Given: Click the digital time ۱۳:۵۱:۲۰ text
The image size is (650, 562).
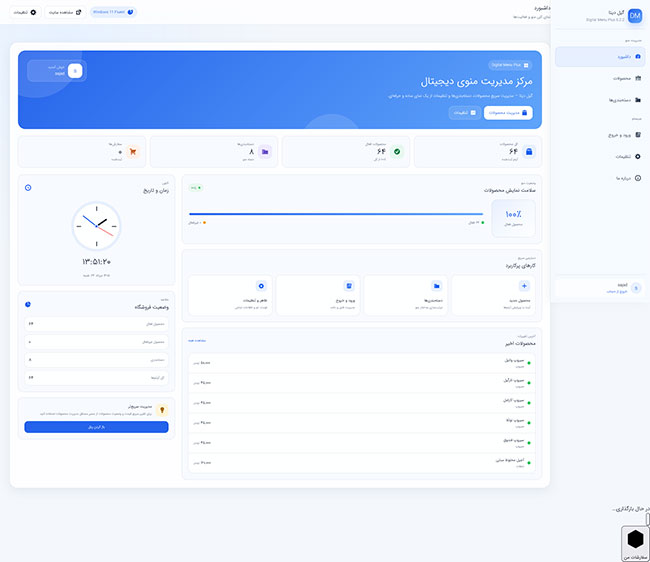Looking at the screenshot, I should click(97, 262).
